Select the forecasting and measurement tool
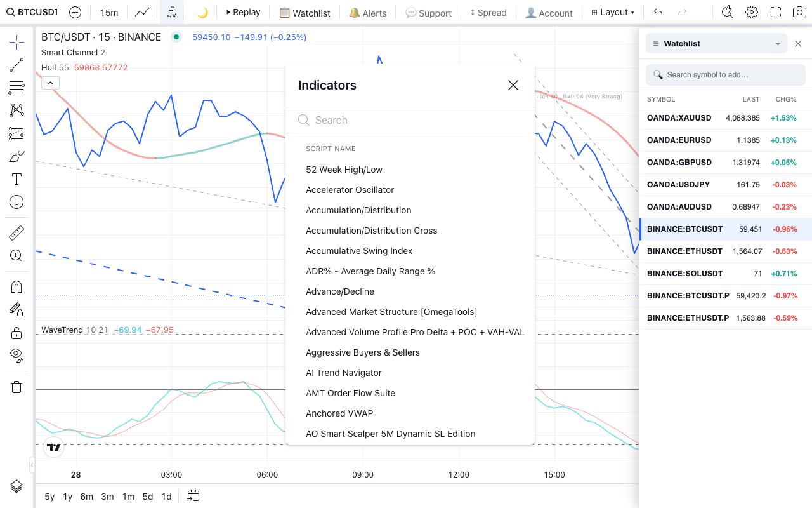 point(16,133)
